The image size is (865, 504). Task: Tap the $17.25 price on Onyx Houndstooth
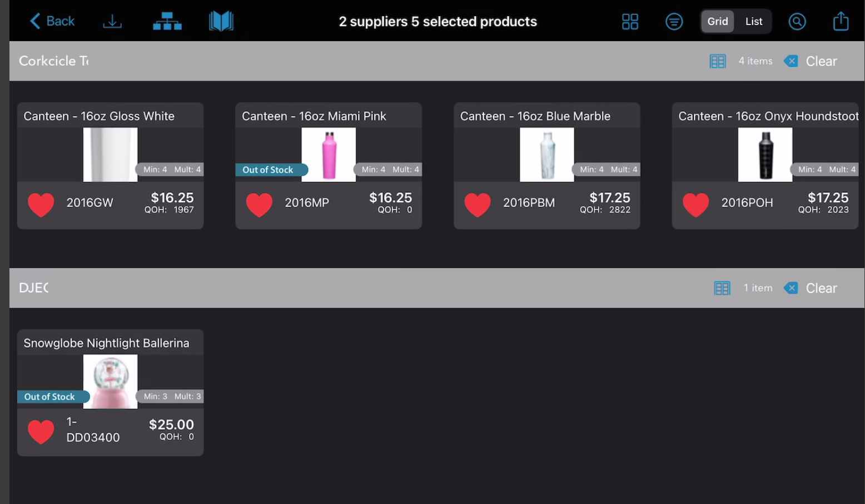click(x=828, y=197)
